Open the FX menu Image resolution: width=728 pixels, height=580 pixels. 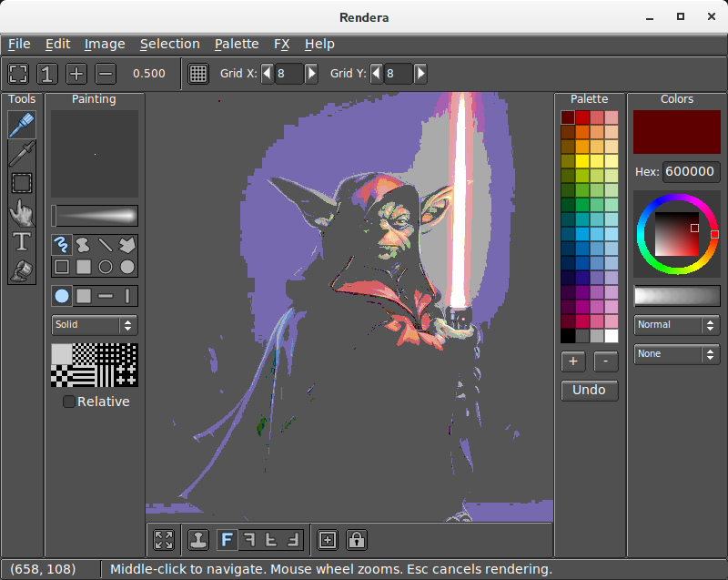coord(281,44)
